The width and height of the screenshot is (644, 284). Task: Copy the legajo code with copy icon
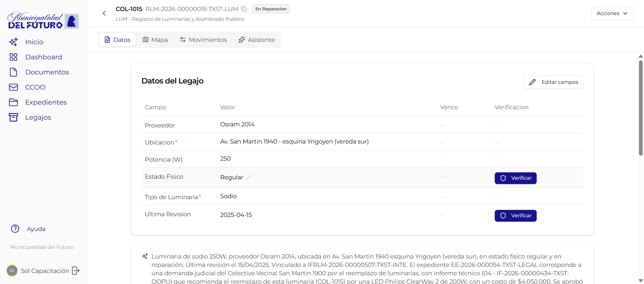click(x=244, y=9)
